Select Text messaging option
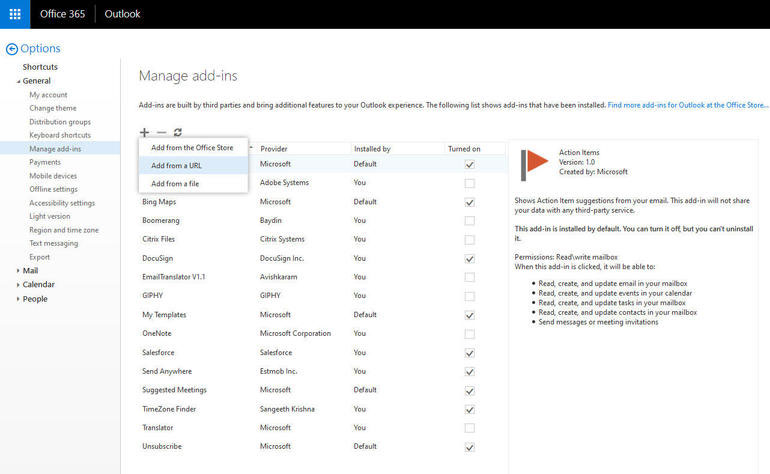 (x=54, y=243)
